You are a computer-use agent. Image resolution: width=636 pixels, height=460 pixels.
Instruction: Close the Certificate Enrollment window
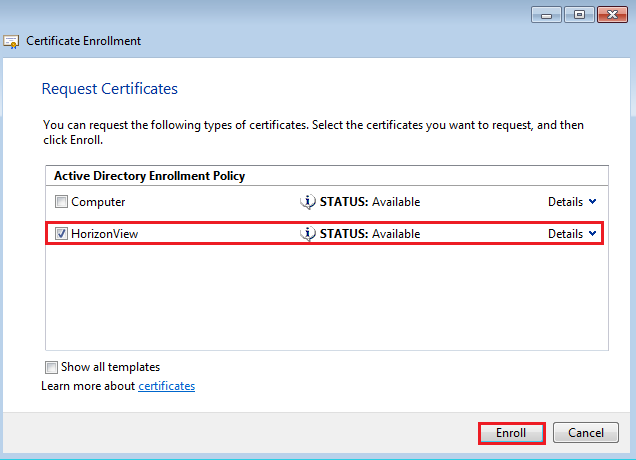(x=611, y=14)
